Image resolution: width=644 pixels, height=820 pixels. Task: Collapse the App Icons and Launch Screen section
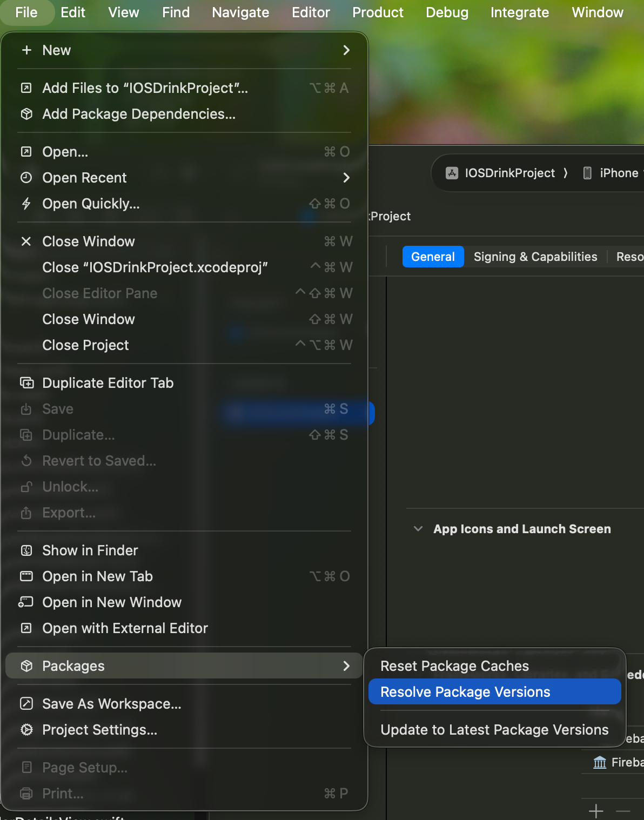pos(418,529)
